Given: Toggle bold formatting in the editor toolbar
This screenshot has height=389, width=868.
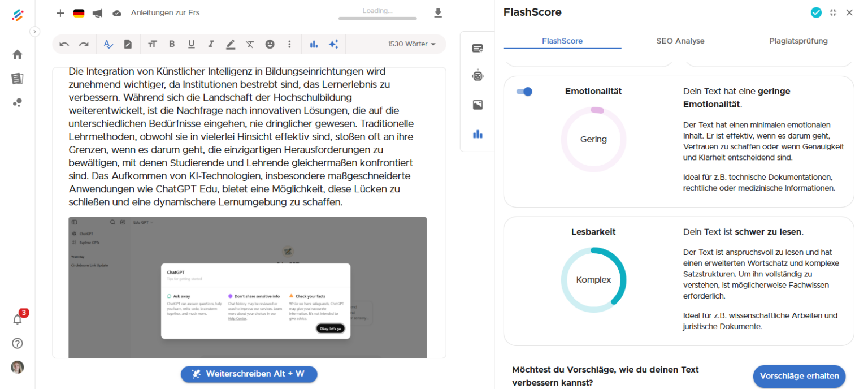Looking at the screenshot, I should click(x=172, y=44).
